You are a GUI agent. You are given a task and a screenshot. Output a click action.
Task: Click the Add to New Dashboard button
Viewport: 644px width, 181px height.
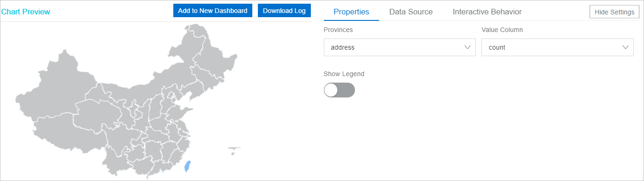click(213, 11)
